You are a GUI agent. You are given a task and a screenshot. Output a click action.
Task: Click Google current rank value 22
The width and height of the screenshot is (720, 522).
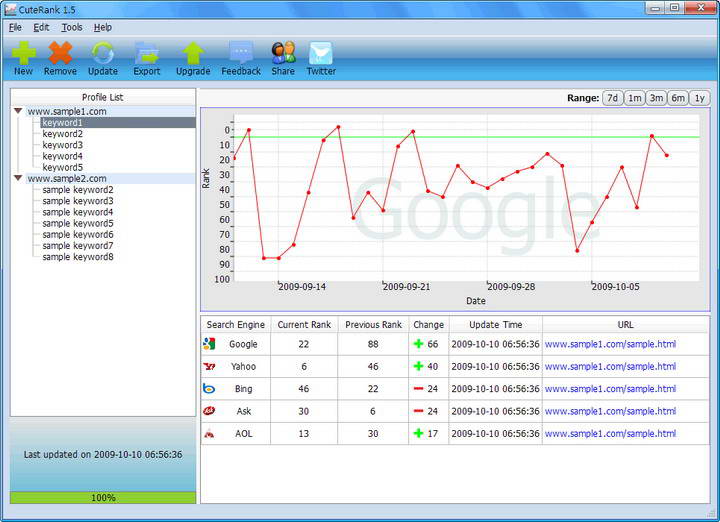[304, 344]
